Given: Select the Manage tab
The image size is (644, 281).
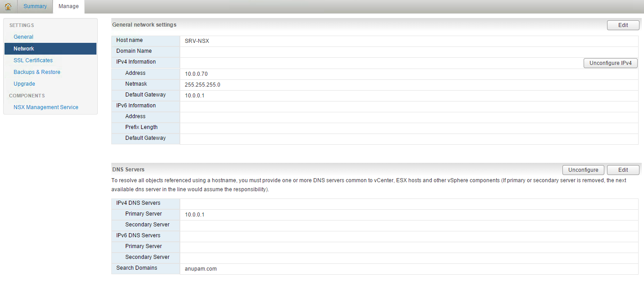Looking at the screenshot, I should [x=69, y=6].
